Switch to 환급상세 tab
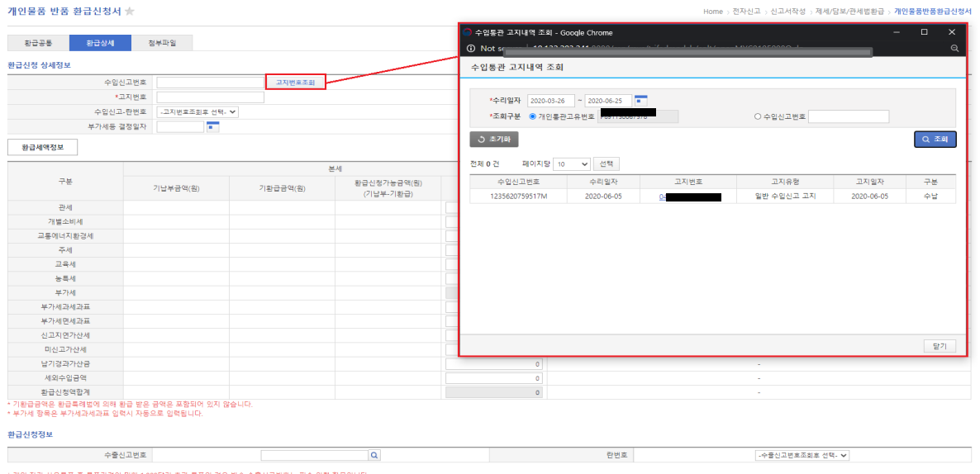Image resolution: width=980 pixels, height=474 pixels. [x=100, y=43]
